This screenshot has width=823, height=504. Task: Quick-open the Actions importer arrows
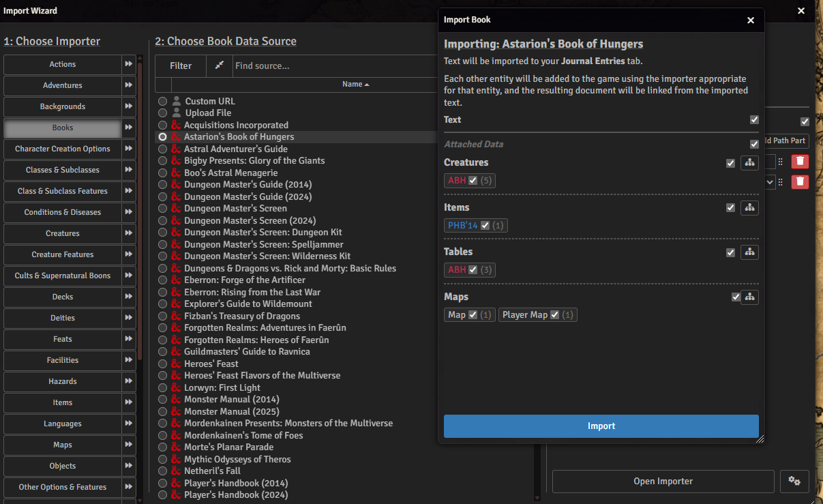click(x=128, y=64)
